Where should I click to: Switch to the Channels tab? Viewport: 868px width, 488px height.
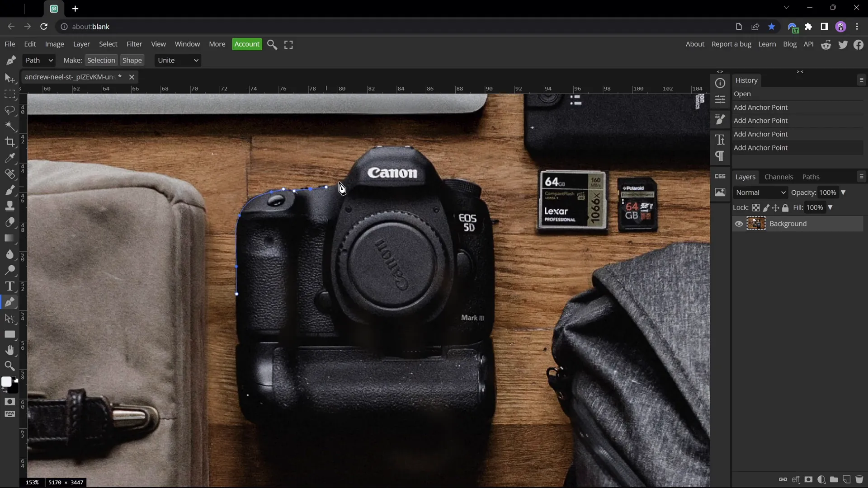tap(779, 177)
